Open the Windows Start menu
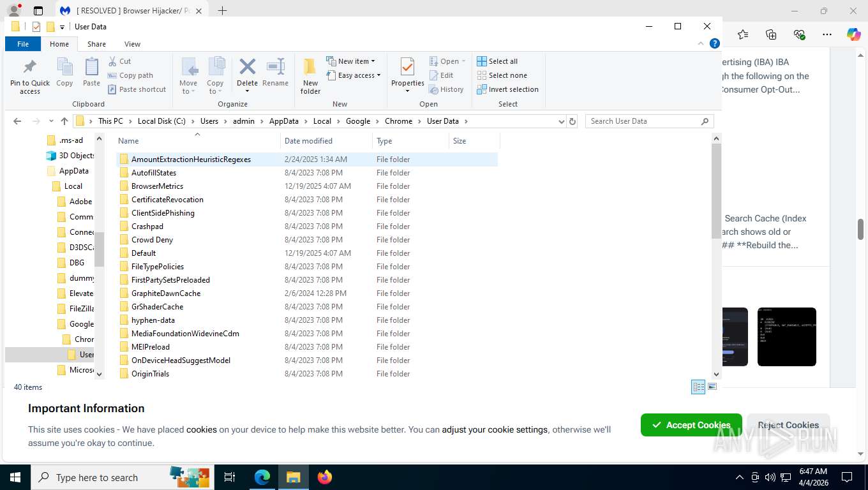Image resolution: width=868 pixels, height=490 pixels. pyautogui.click(x=15, y=477)
